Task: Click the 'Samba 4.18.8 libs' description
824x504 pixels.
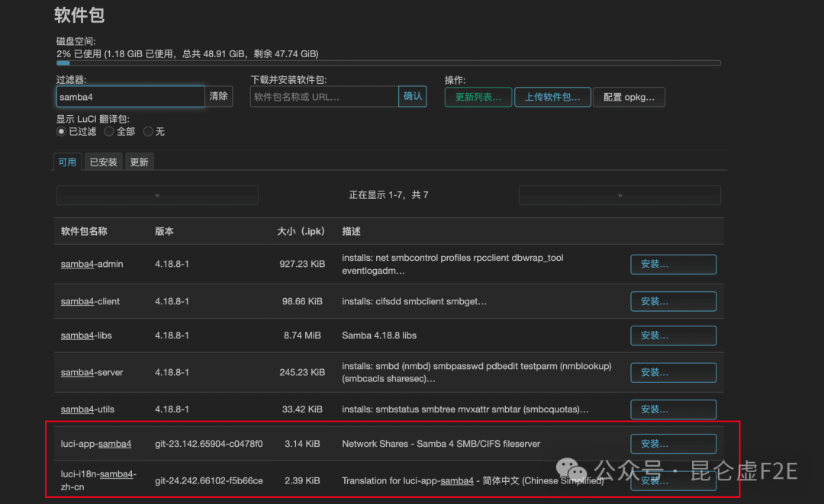Action: 379,335
